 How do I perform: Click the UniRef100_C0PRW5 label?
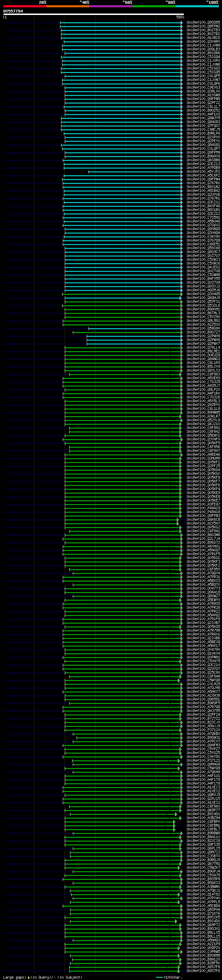pos(203,952)
